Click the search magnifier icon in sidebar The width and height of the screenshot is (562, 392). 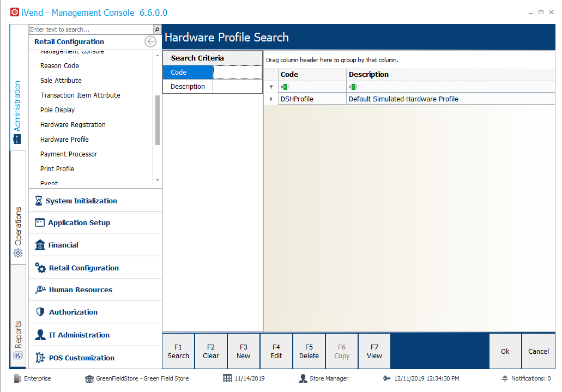coord(157,29)
